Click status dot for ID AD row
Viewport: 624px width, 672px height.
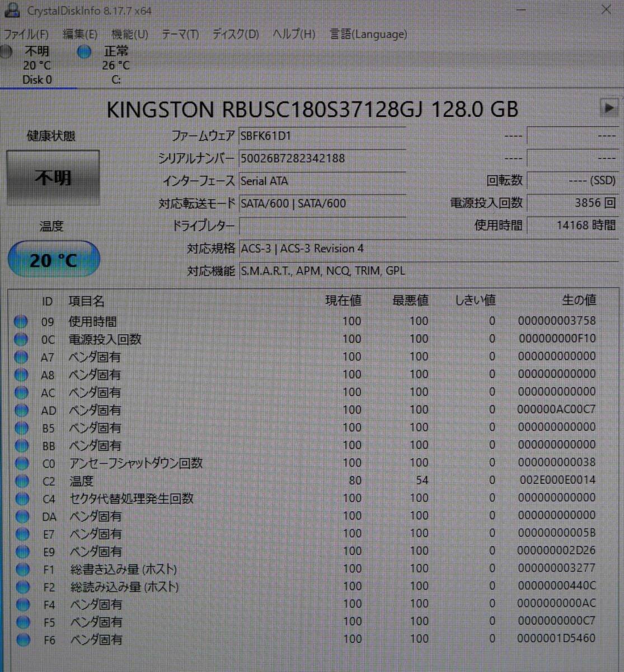pos(21,410)
